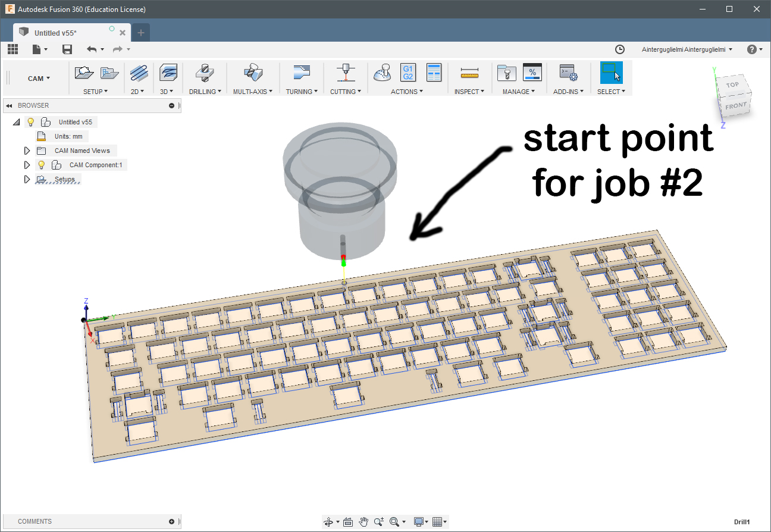
Task: Switch to the Untitled v55* document tab
Action: point(55,33)
